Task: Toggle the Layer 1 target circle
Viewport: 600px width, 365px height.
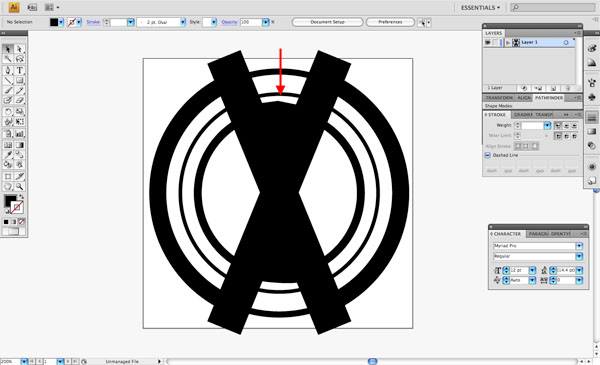Action: pyautogui.click(x=566, y=42)
